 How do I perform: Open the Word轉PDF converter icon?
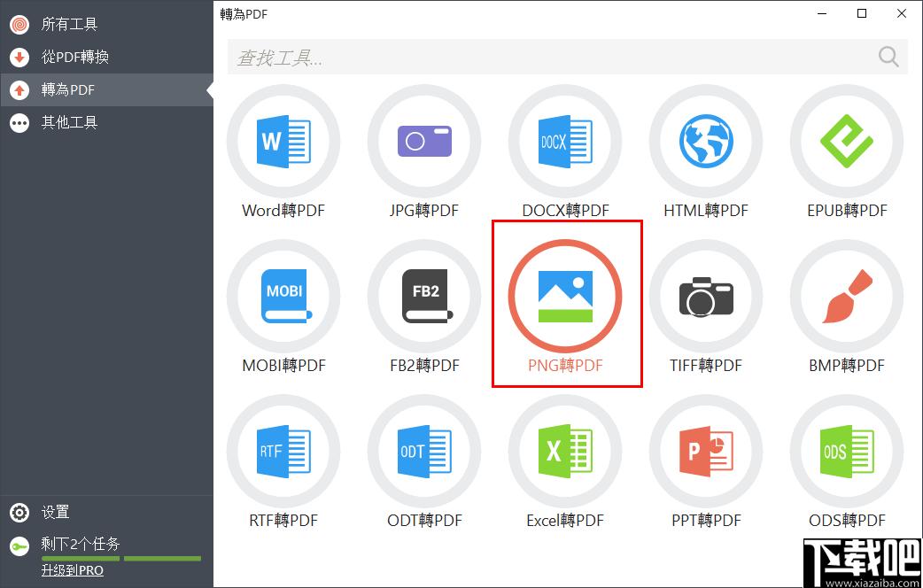283,142
